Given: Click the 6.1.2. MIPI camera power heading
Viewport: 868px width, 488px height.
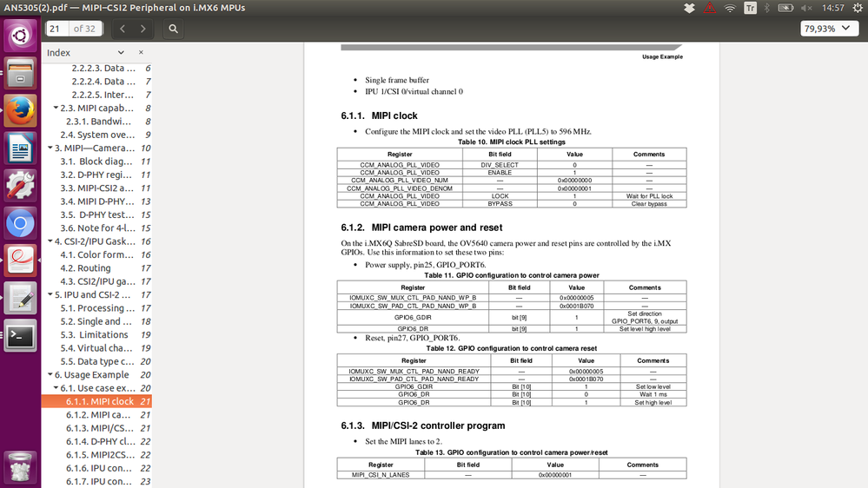Looking at the screenshot, I should click(x=421, y=228).
